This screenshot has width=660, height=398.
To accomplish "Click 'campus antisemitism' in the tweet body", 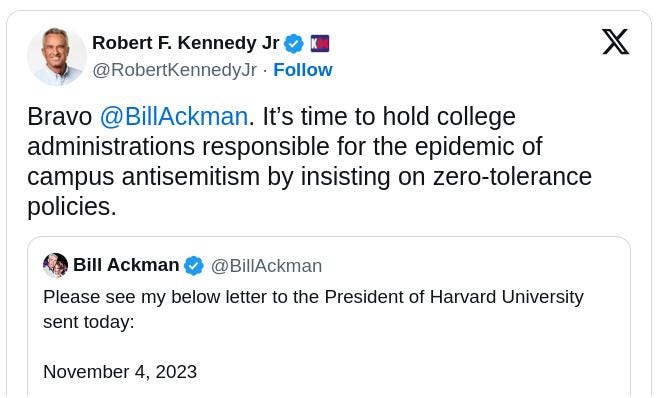I will point(144,177).
